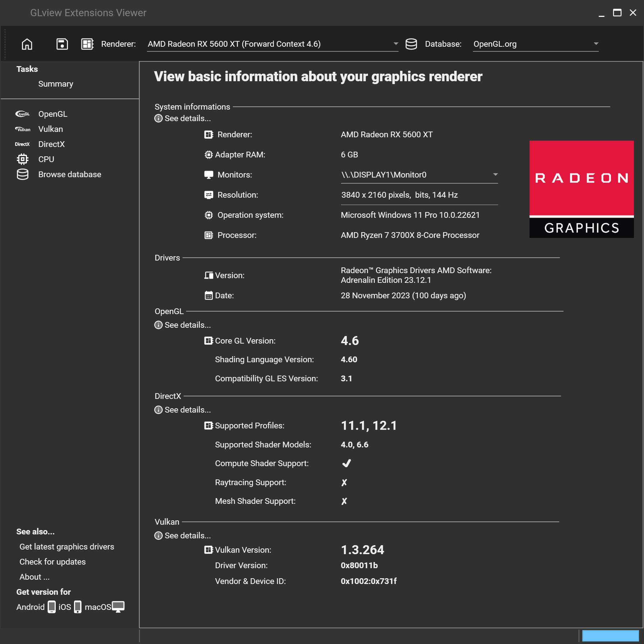This screenshot has height=644, width=644.
Task: Click See details under System informations
Action: [188, 119]
